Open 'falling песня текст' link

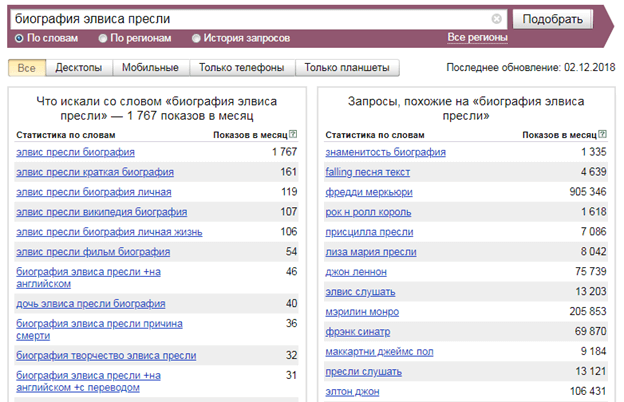tap(367, 172)
